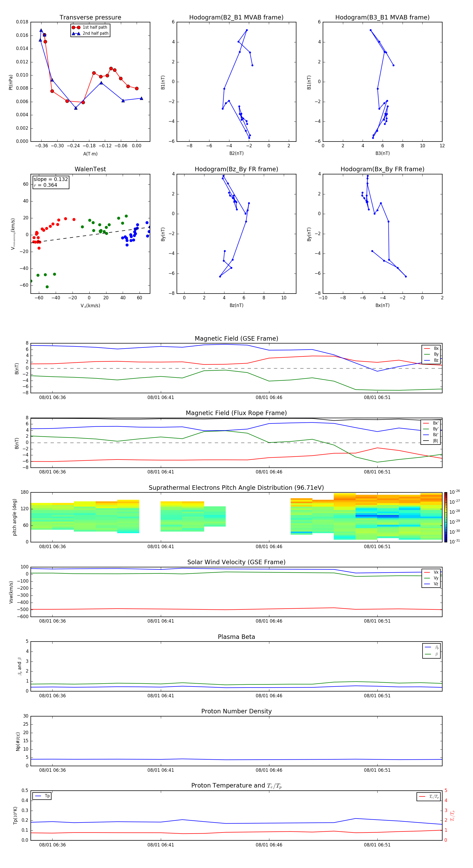Select the blue β_p entry in Plasma Beta legend
473x868 pixels.
tap(431, 647)
